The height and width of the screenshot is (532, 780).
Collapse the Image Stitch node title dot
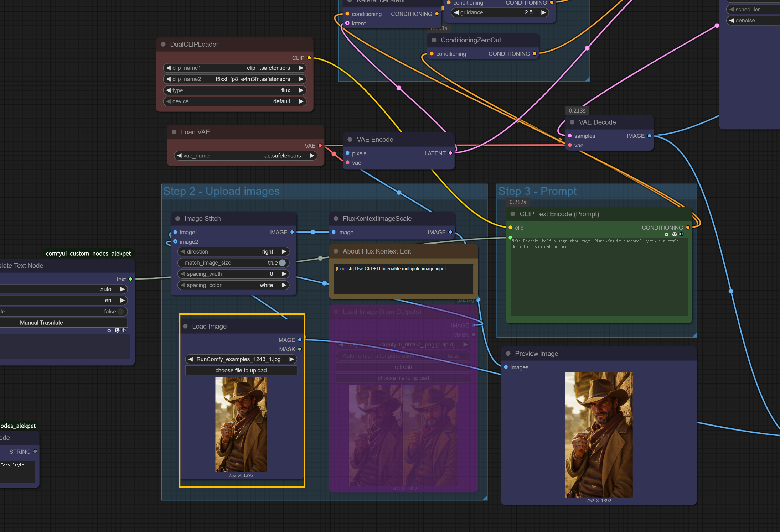[178, 219]
